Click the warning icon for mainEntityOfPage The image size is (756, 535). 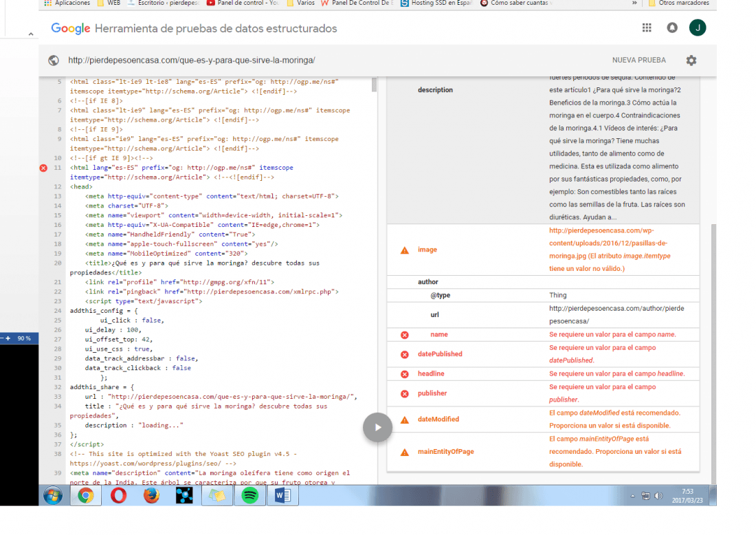[405, 452]
